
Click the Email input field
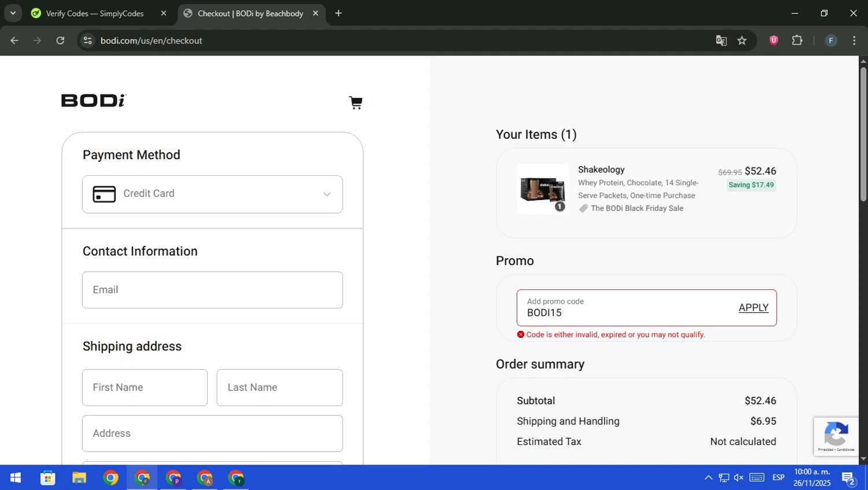tap(212, 290)
